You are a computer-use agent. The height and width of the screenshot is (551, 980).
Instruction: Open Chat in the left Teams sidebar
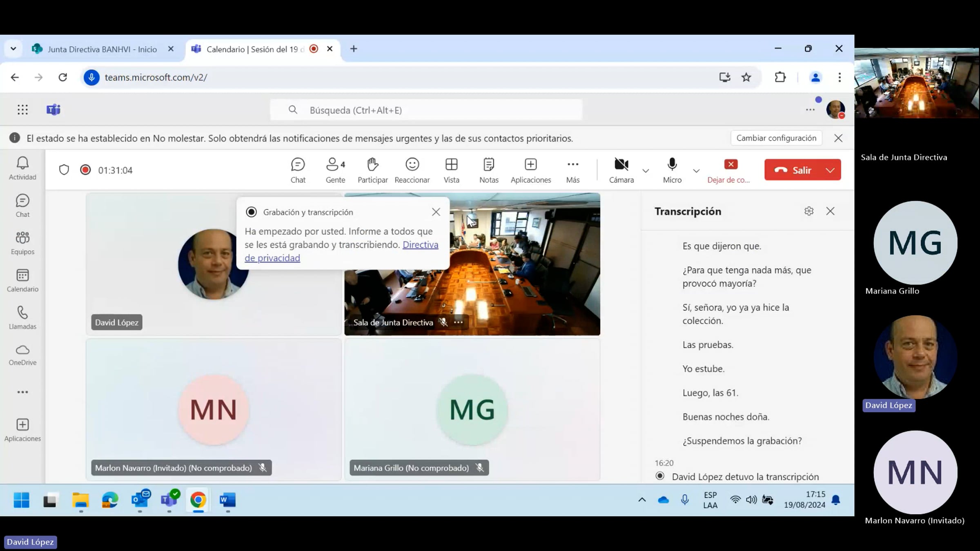[22, 206]
